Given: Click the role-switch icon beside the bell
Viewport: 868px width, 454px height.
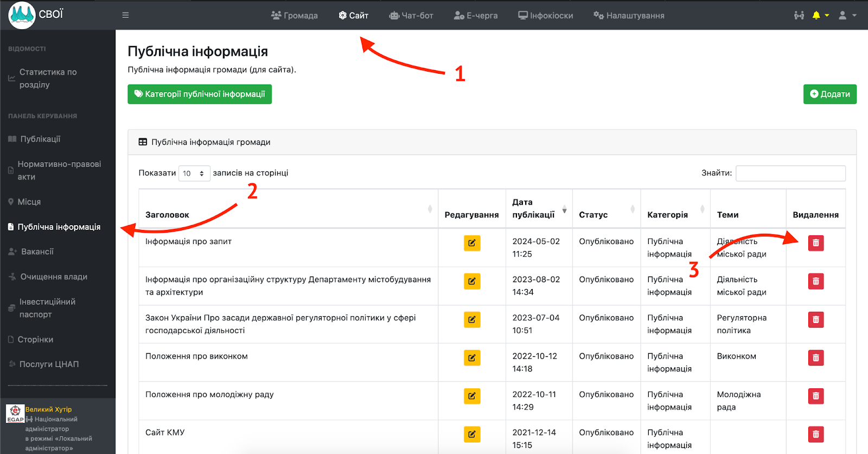Looking at the screenshot, I should [x=799, y=15].
